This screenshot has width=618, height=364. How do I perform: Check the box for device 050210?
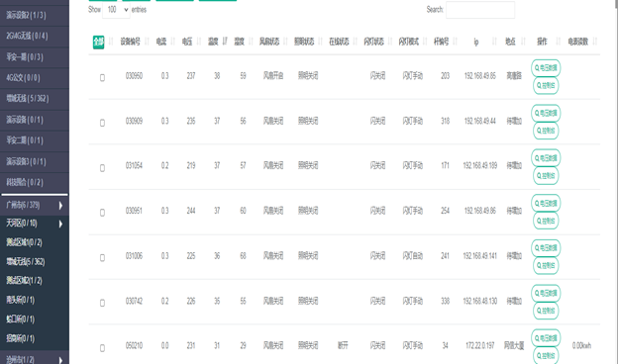click(102, 348)
